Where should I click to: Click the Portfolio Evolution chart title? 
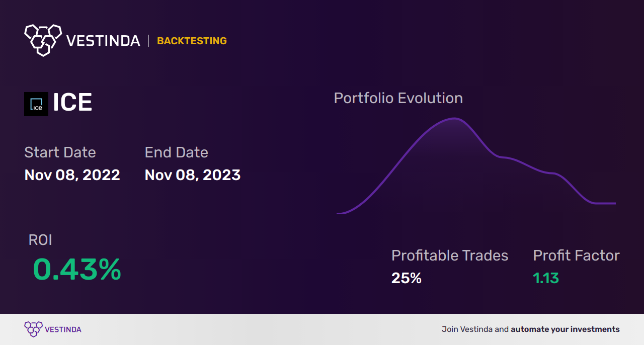tap(398, 98)
